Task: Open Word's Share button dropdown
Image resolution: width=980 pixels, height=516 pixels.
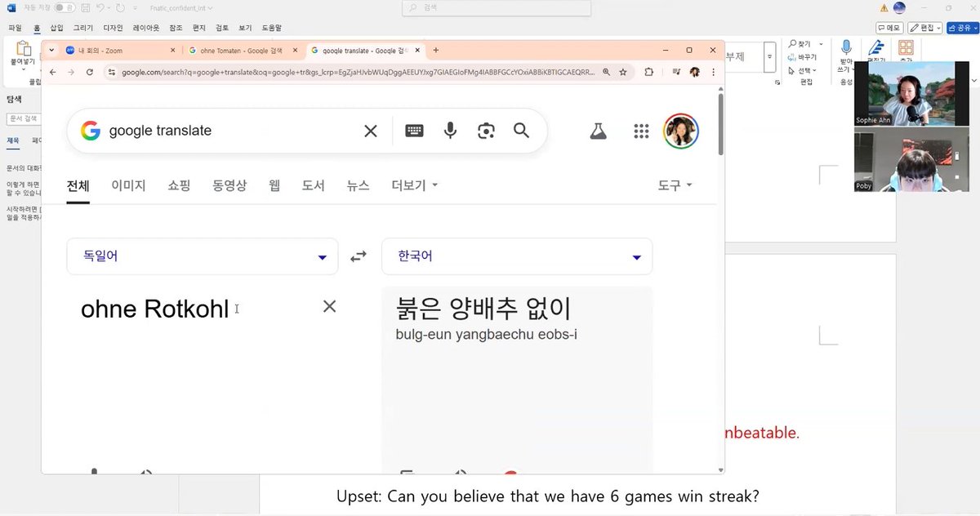Action: (962, 28)
